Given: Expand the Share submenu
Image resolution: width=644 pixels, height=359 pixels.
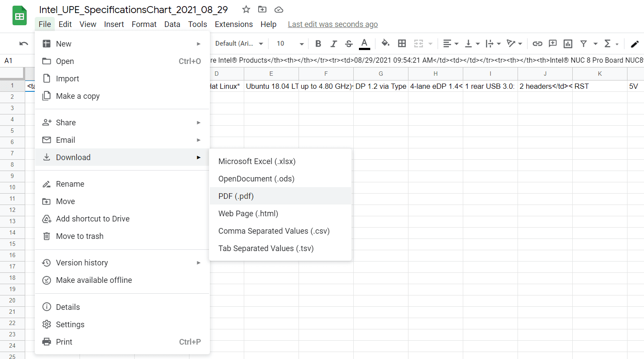Looking at the screenshot, I should click(x=122, y=122).
